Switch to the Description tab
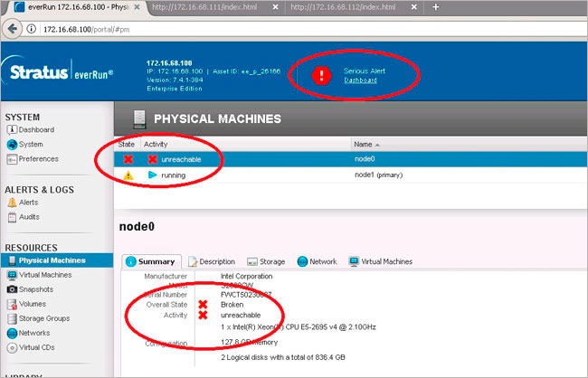 pyautogui.click(x=212, y=261)
